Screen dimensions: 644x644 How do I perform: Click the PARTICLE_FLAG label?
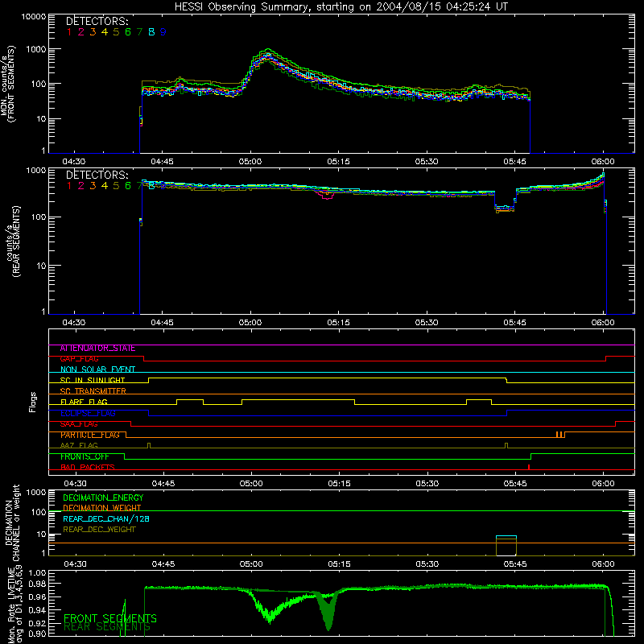point(90,435)
